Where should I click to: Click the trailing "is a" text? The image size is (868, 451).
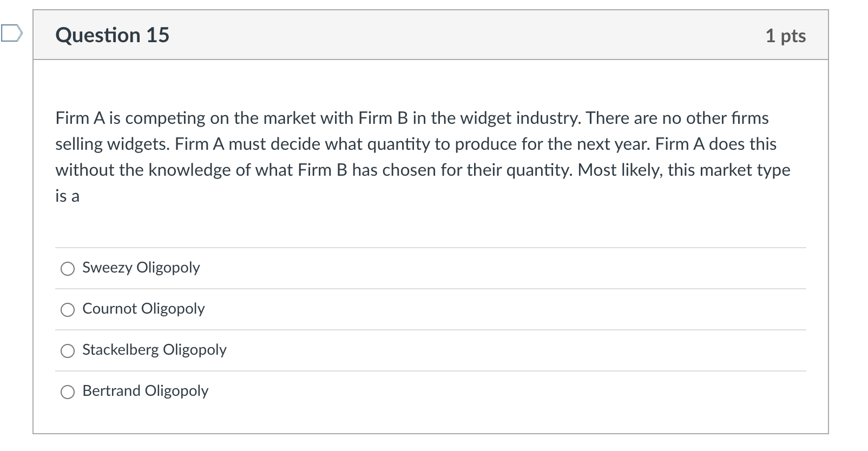tap(67, 196)
